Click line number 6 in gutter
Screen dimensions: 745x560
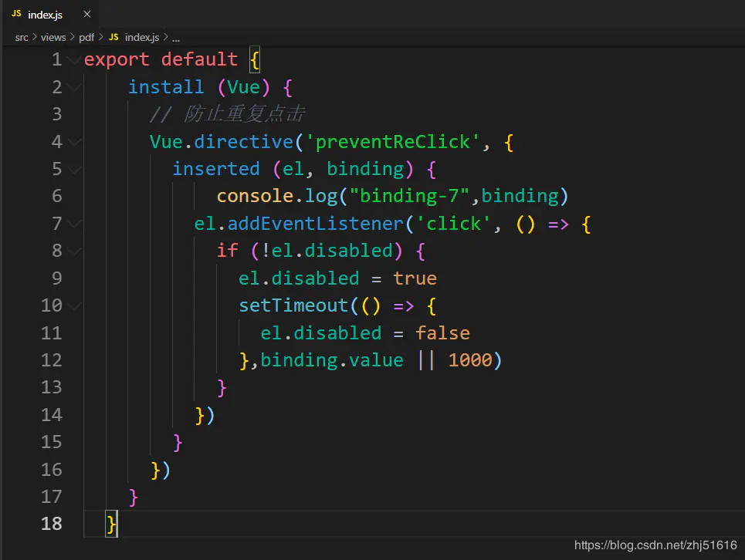57,197
